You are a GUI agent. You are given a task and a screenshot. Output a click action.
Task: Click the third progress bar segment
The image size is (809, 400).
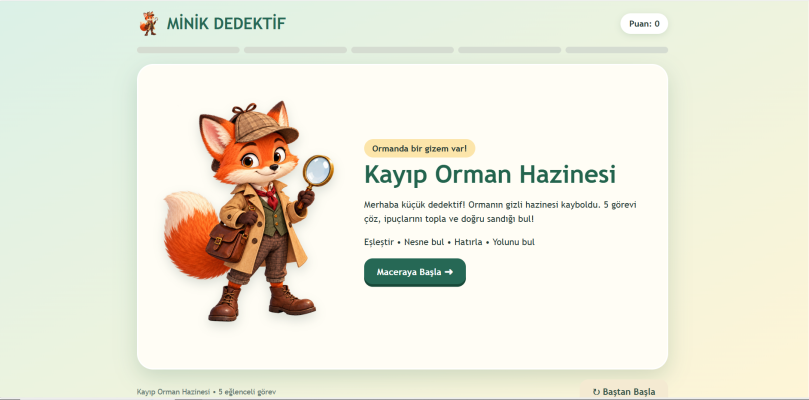tap(402, 50)
